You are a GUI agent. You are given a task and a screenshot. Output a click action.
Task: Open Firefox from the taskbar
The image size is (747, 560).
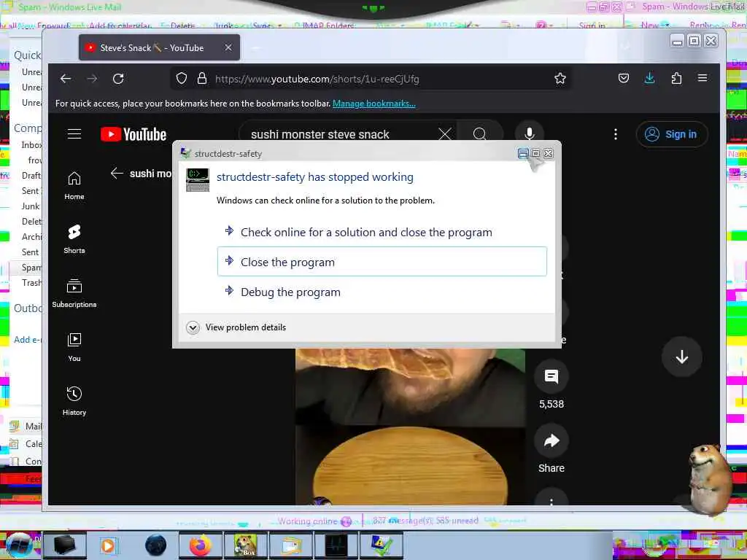pos(201,545)
